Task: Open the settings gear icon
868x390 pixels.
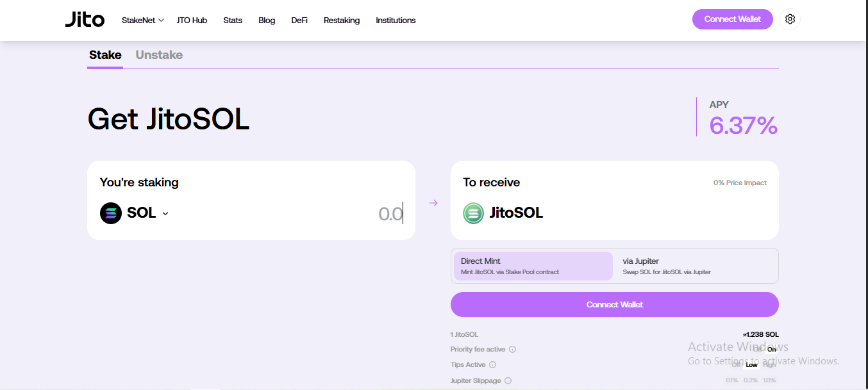Action: coord(790,19)
